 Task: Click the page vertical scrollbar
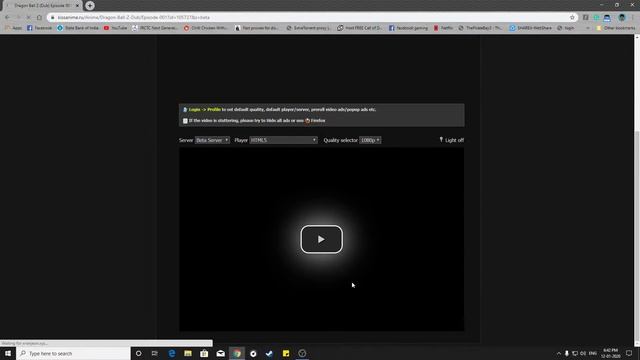[637, 190]
